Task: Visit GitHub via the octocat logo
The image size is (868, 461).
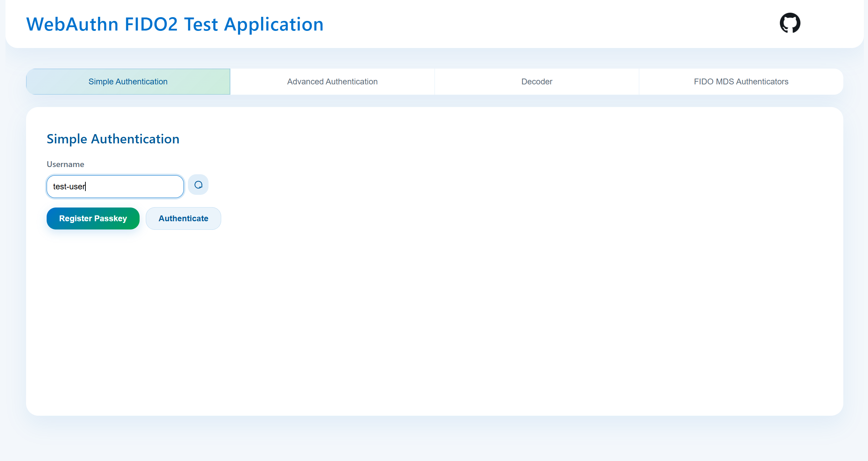Action: (790, 23)
